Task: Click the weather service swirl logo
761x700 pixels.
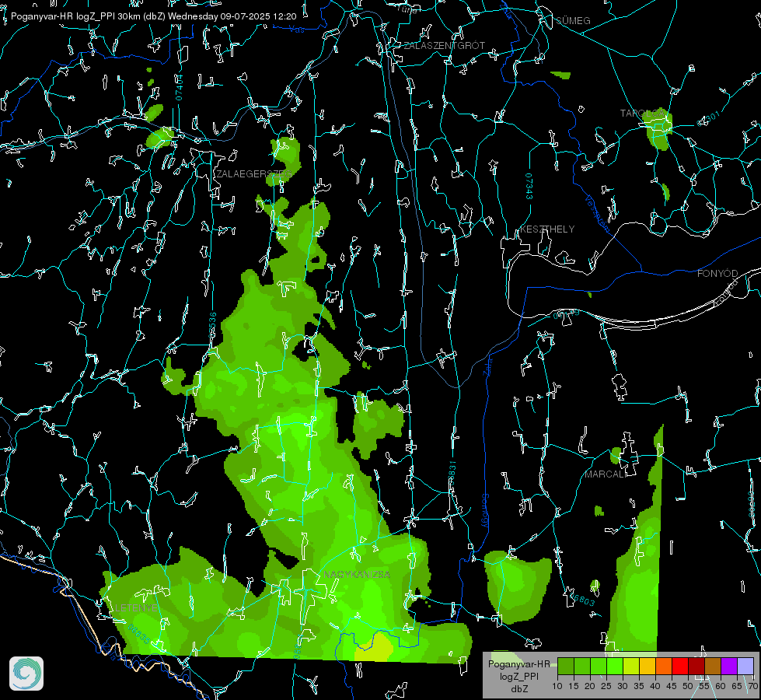Action: (x=26, y=674)
